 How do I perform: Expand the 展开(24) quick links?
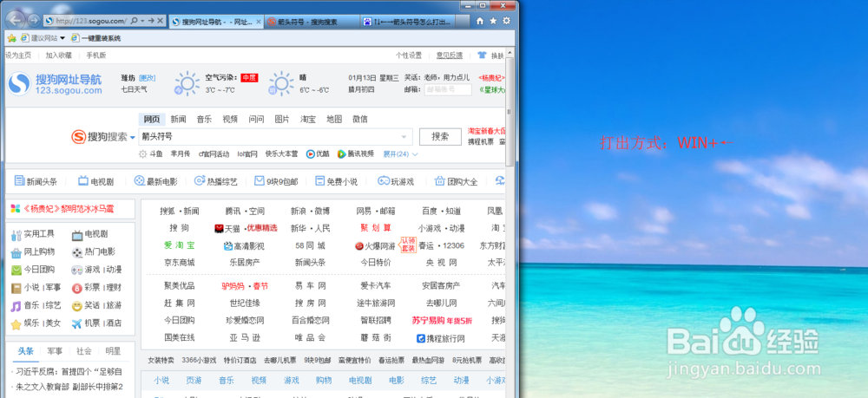tap(401, 154)
